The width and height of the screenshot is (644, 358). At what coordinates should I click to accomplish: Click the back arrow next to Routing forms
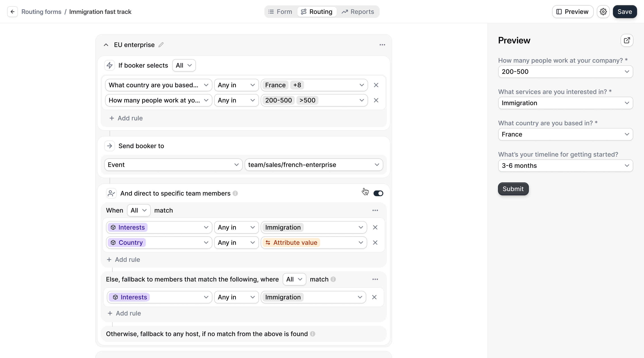12,11
